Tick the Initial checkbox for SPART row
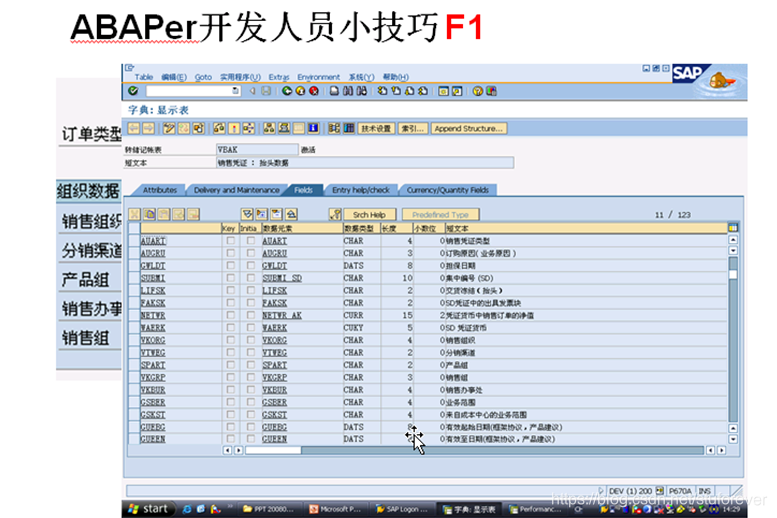The image size is (777, 518). click(251, 364)
